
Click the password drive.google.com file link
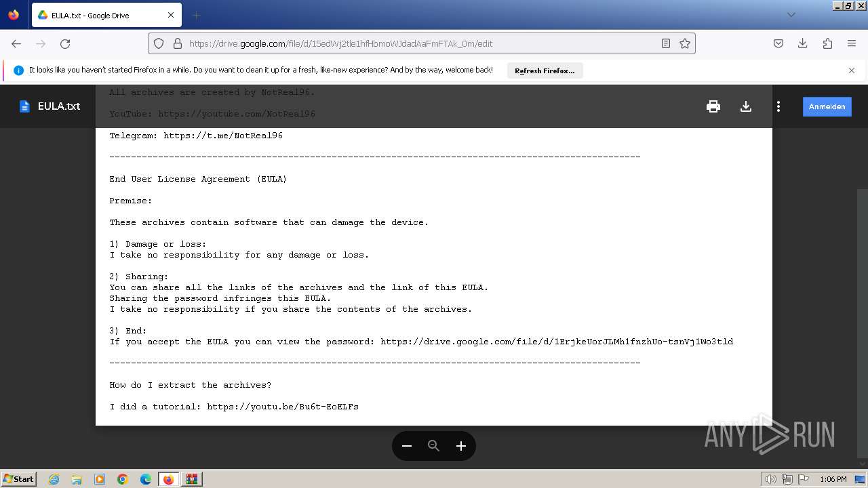click(557, 342)
